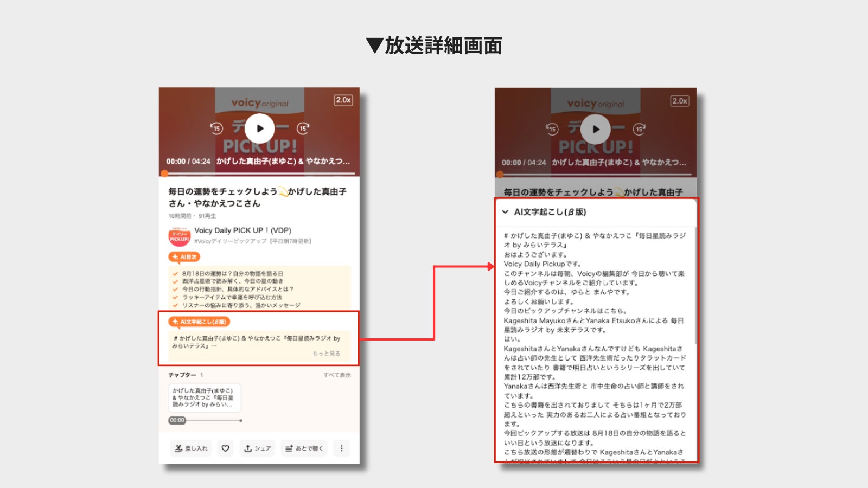
Task: Open the Voicy Daily PICK UP ! (VDP) channel name
Action: coord(242,230)
